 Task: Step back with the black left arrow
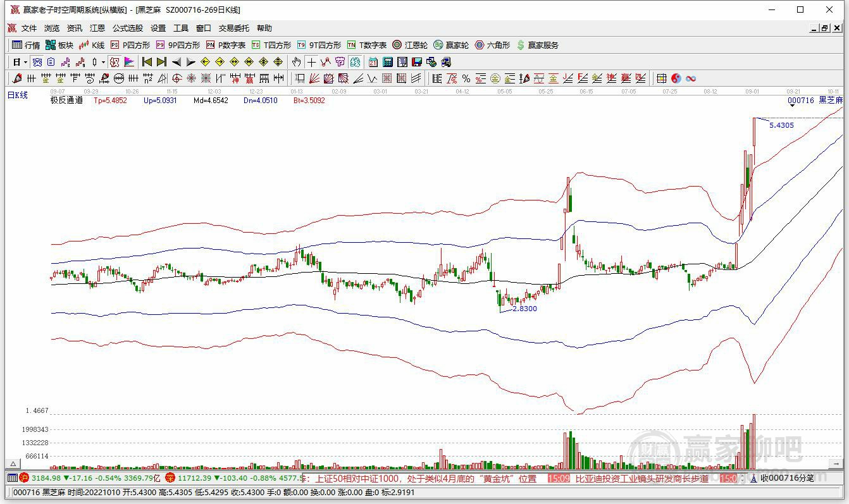pos(177,62)
